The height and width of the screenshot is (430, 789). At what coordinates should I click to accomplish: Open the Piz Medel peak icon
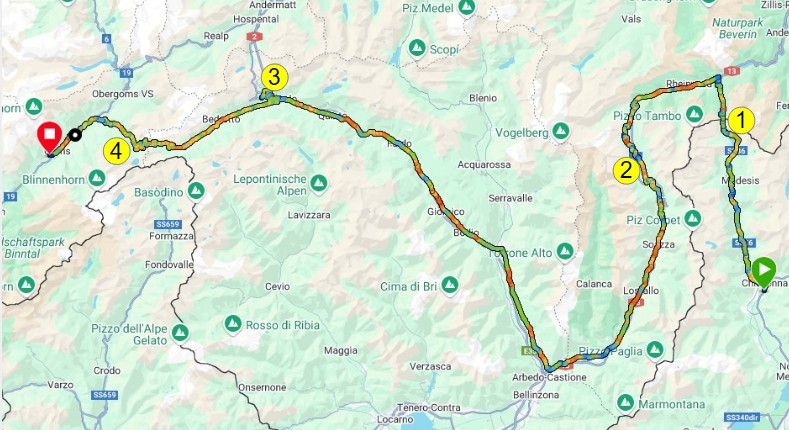pos(467,8)
